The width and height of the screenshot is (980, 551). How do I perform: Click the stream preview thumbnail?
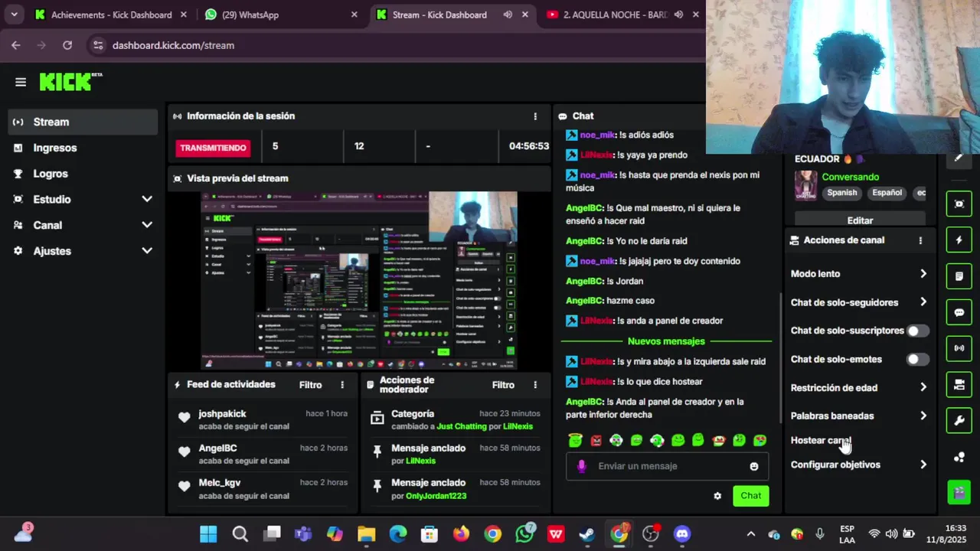coord(359,280)
